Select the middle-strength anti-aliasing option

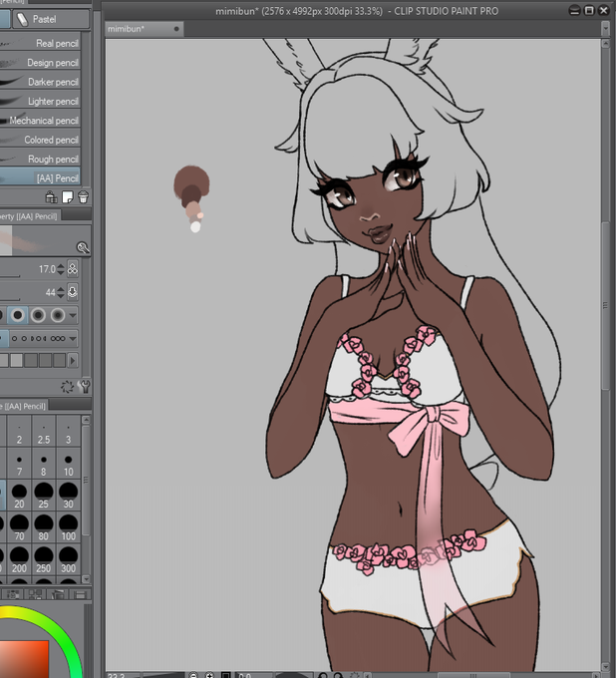pos(38,315)
